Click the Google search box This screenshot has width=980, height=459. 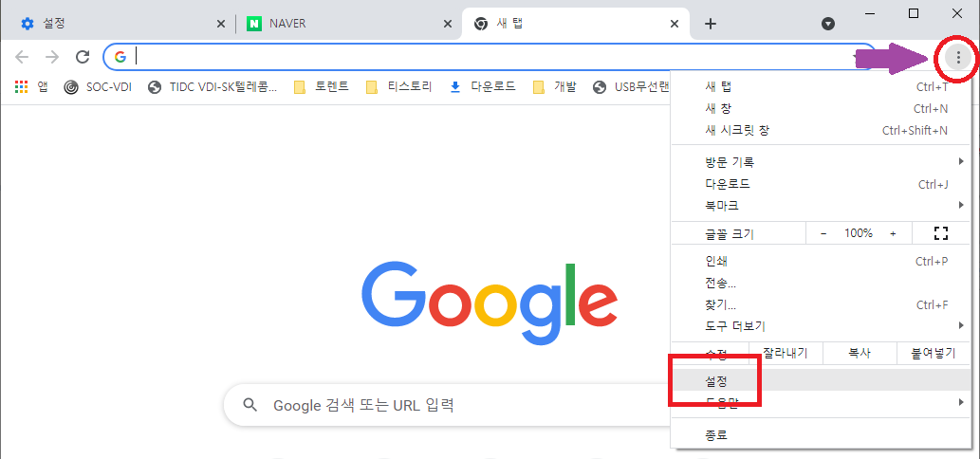(x=447, y=405)
